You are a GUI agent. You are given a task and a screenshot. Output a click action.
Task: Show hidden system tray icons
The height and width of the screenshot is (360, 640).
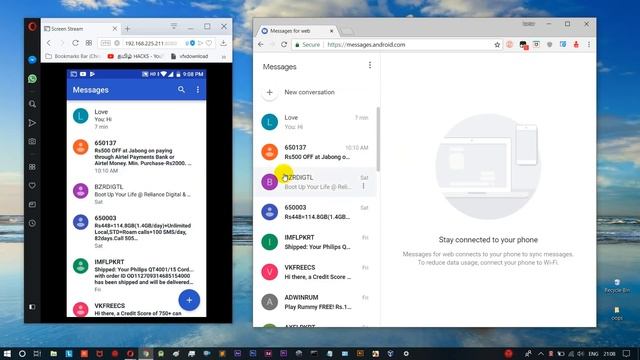point(541,353)
